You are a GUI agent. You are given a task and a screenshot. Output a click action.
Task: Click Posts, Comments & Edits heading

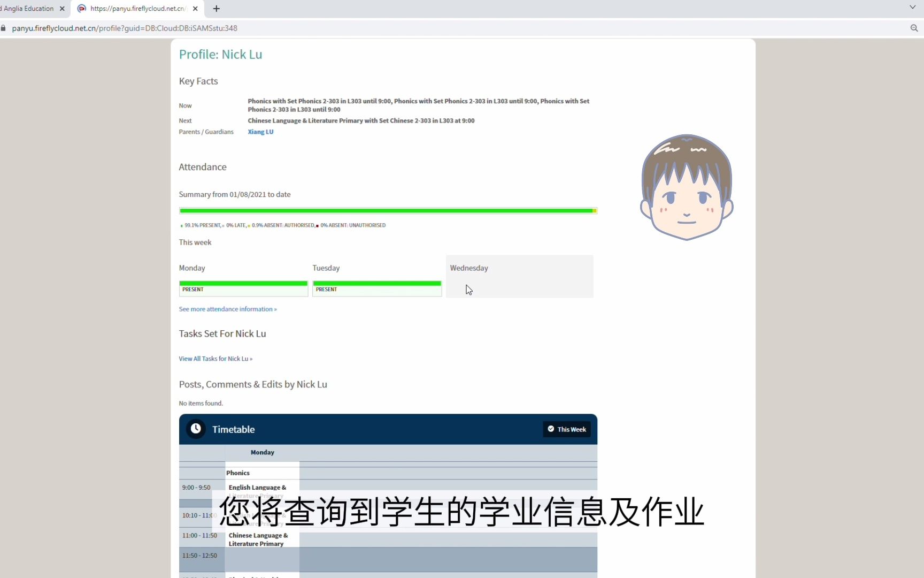[x=253, y=385]
